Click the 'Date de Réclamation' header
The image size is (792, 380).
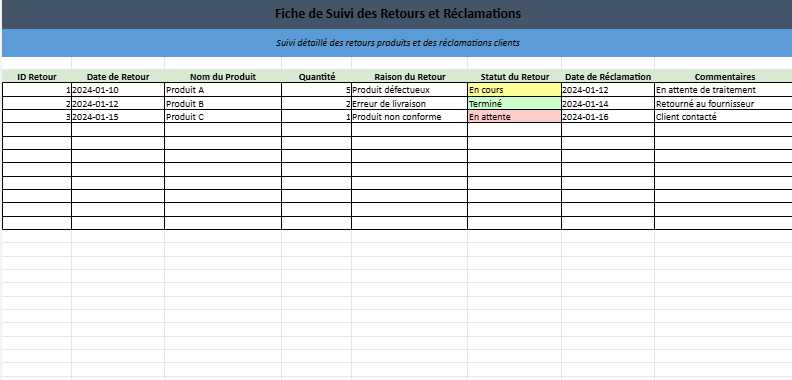[608, 77]
